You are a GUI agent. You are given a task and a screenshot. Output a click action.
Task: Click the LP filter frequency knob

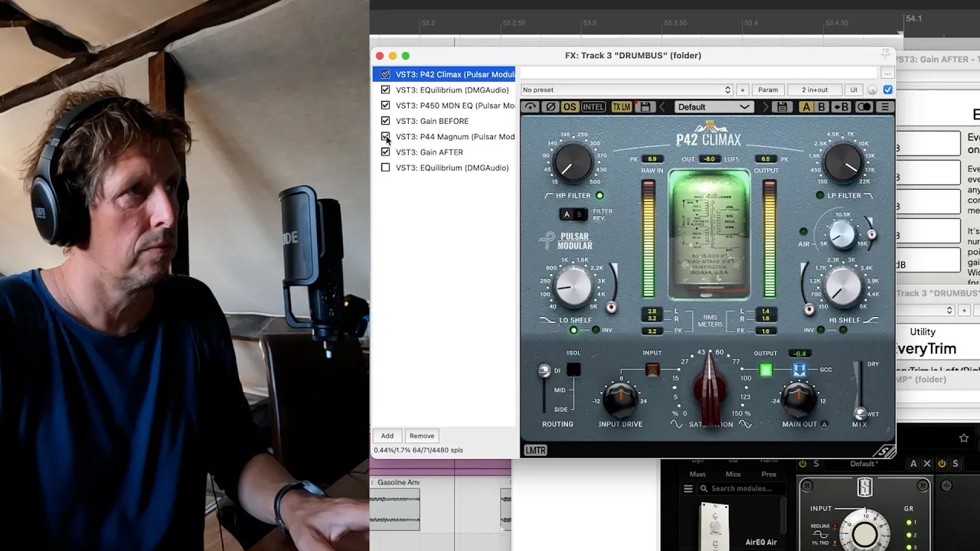pos(844,161)
